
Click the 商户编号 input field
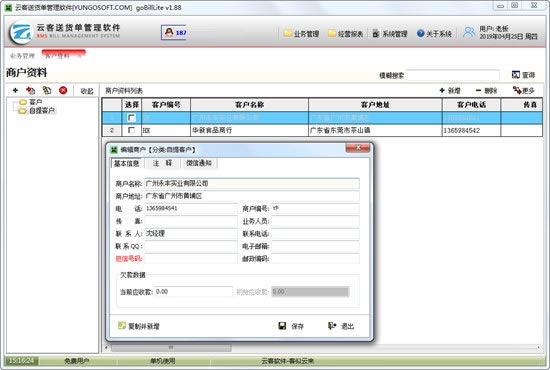[x=315, y=209]
